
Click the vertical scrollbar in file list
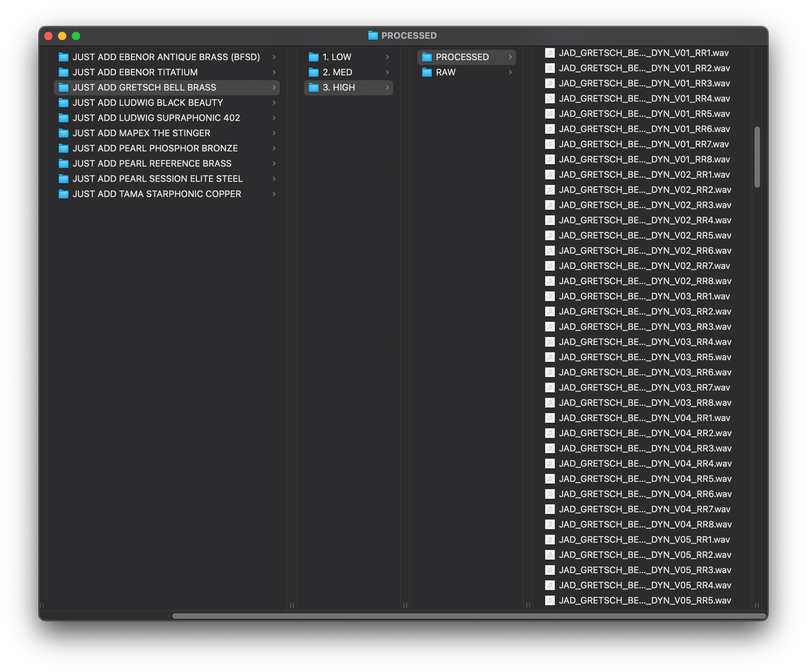[x=757, y=157]
